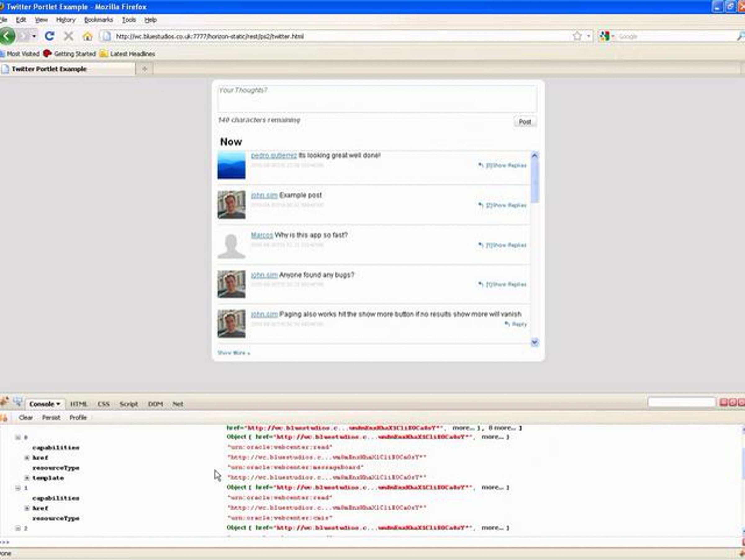Open the Most Visited bookmarks folder
Image resolution: width=745 pixels, height=560 pixels.
(x=20, y=54)
